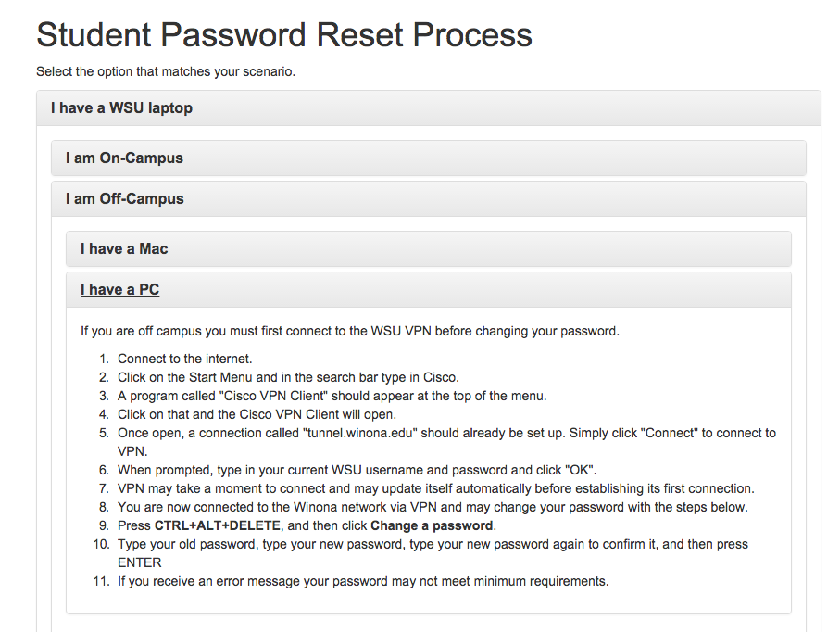Screen dimensions: 840x632
Task: Click the "Select the option" subtitle text
Action: coord(165,71)
